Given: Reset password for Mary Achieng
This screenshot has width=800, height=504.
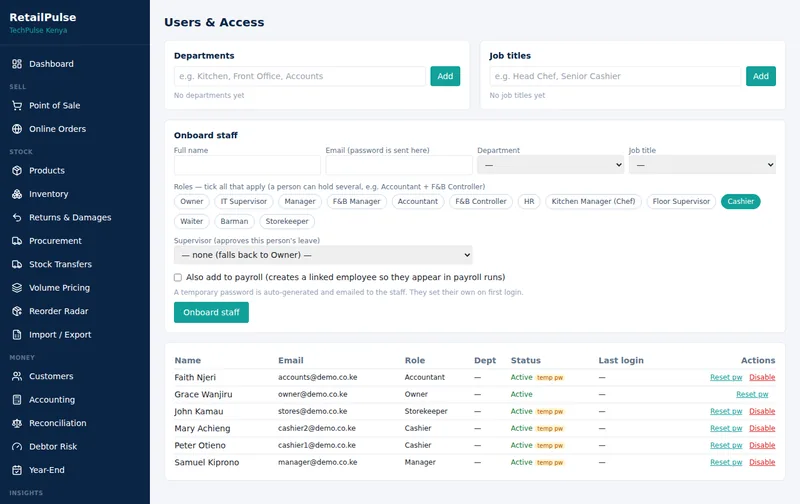Looking at the screenshot, I should [x=726, y=429].
